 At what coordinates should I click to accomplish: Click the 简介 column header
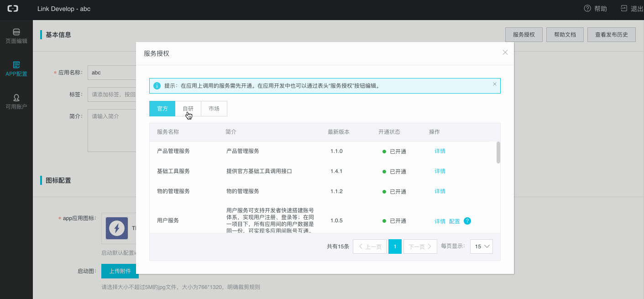click(231, 132)
